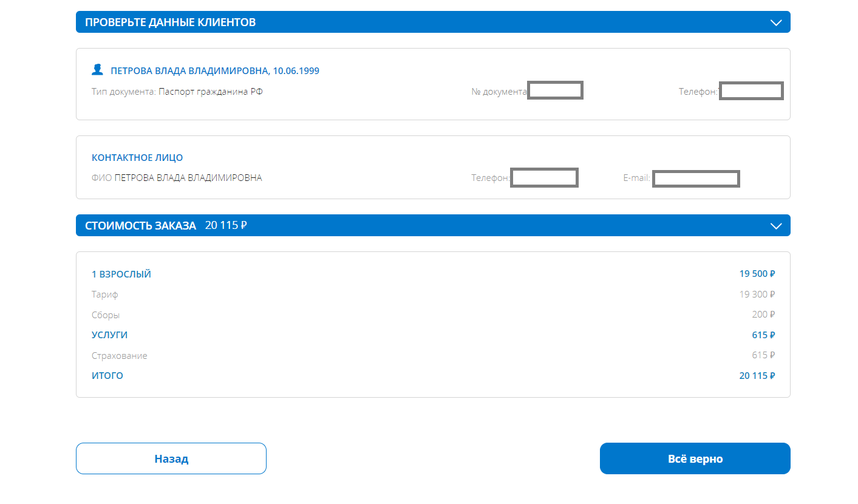Click the contact person Телефон field
This screenshot has height=504, width=858.
coord(544,178)
